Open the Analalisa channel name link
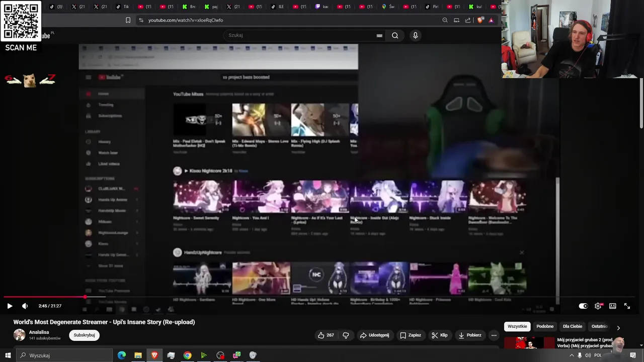Image resolution: width=644 pixels, height=362 pixels. click(39, 332)
